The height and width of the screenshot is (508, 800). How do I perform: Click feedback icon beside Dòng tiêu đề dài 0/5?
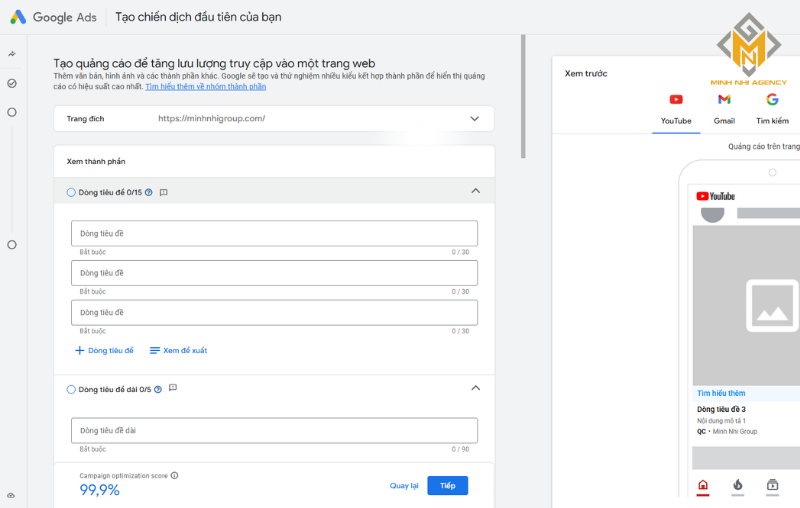click(173, 388)
